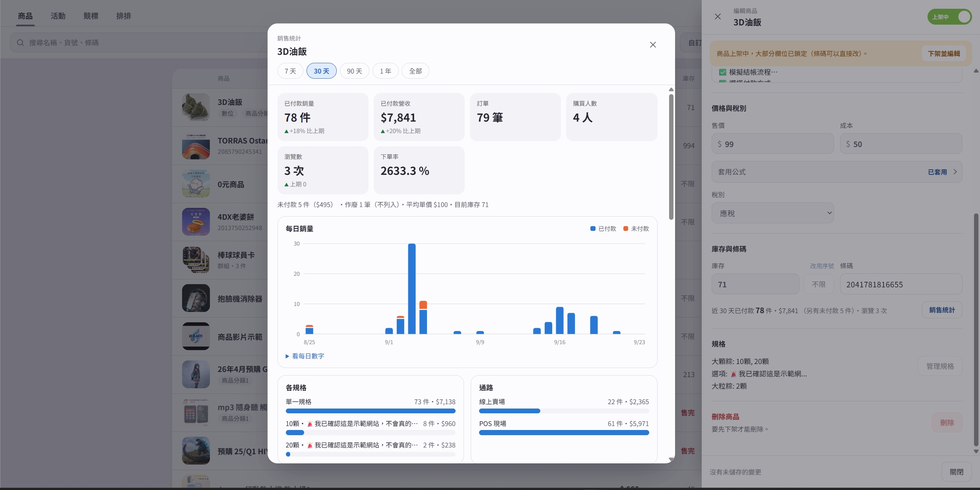The width and height of the screenshot is (980, 490).
Task: Switch to the 1 年 time range
Action: tap(385, 71)
